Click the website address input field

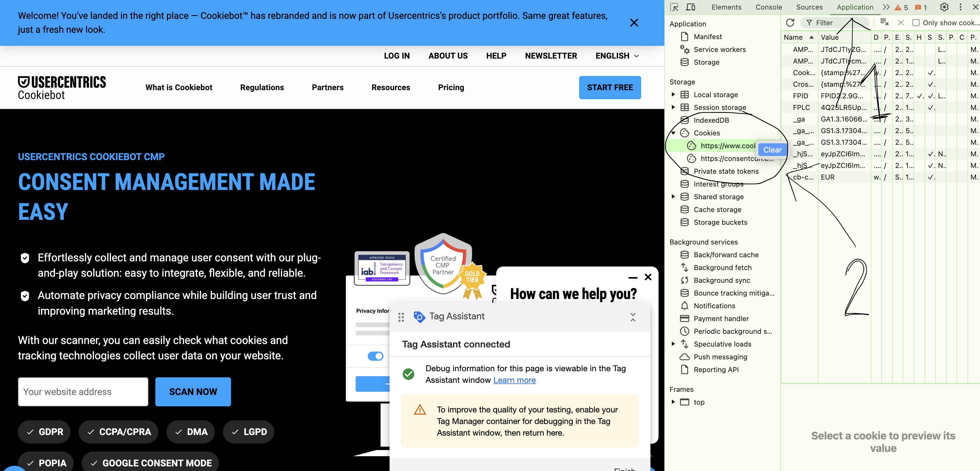[83, 392]
